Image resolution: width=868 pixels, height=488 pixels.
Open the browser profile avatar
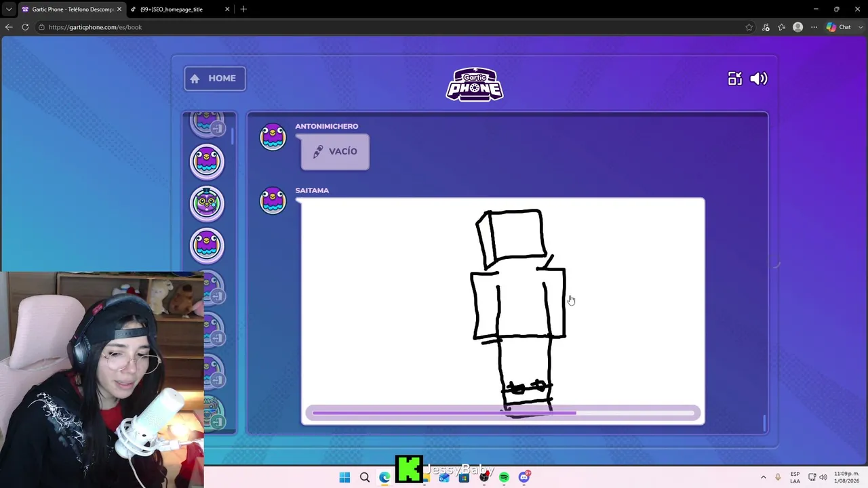[x=798, y=27]
